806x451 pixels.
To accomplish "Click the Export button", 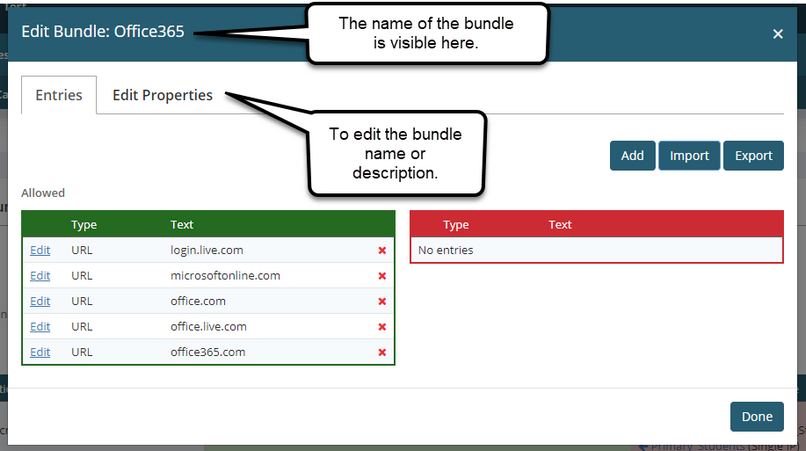I will click(753, 155).
